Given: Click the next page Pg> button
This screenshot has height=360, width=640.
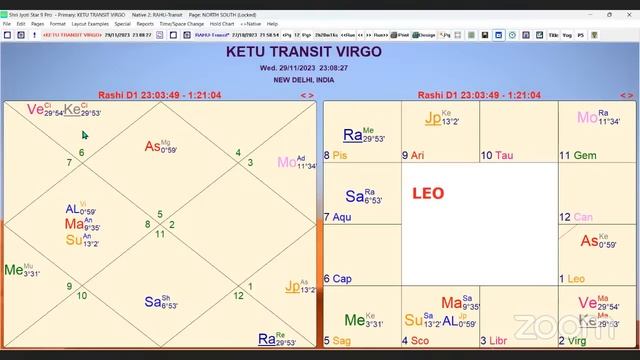Looking at the screenshot, I should tap(307, 35).
